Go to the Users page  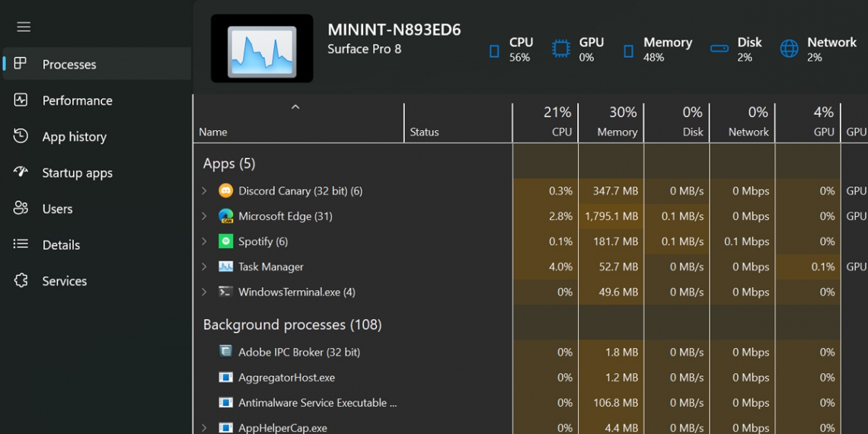point(97,208)
